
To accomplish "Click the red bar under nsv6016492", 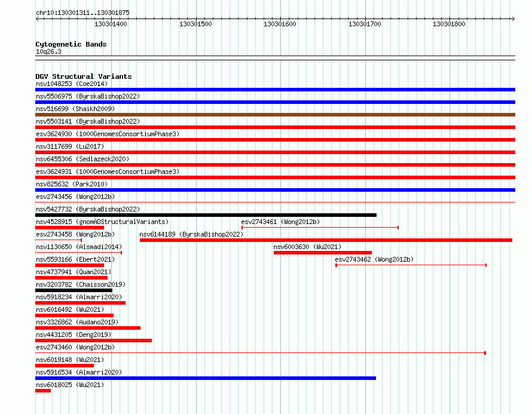I will click(x=74, y=315).
